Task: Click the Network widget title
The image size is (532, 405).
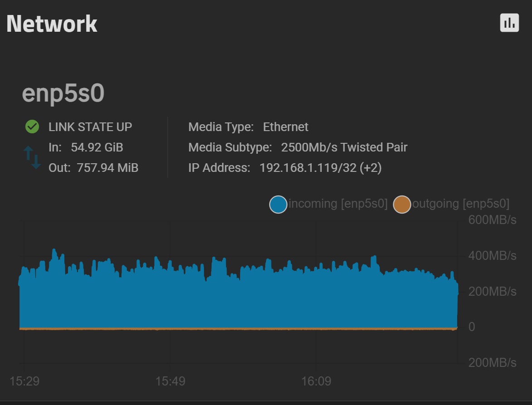Action: [x=52, y=24]
